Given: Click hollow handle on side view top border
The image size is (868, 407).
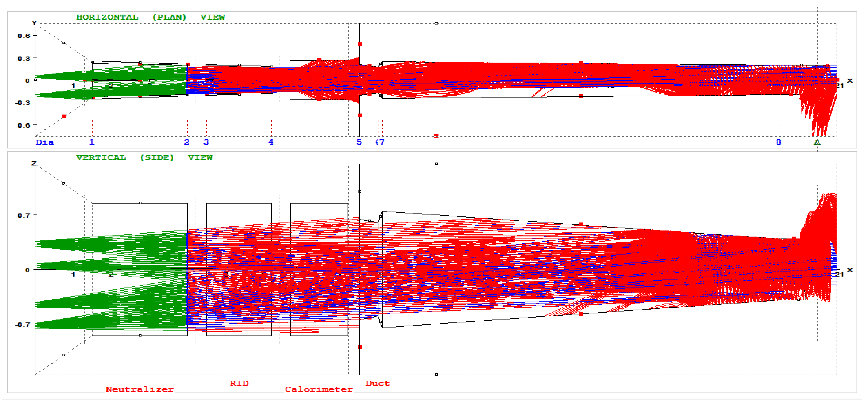Looking at the screenshot, I should tap(436, 164).
